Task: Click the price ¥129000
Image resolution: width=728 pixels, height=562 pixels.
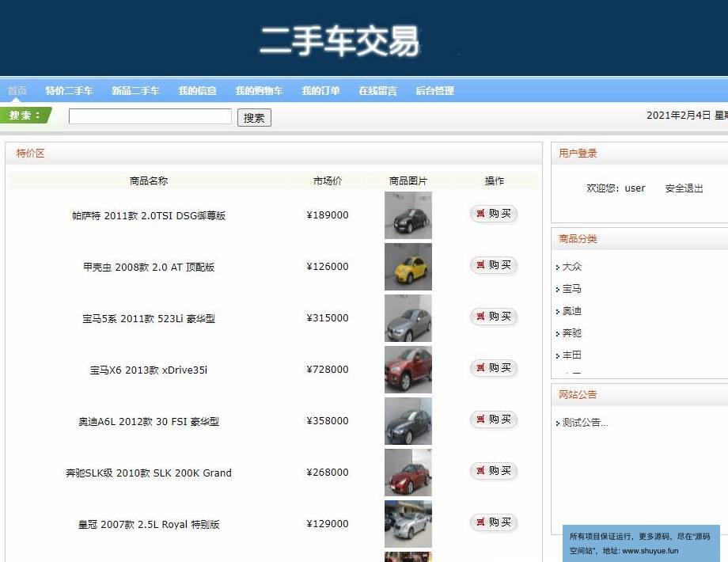Action: (x=328, y=523)
